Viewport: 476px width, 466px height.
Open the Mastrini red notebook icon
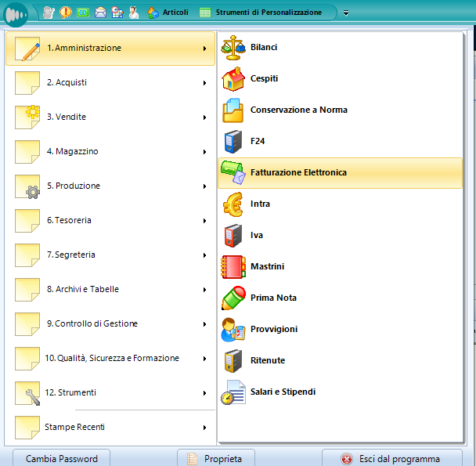(233, 267)
